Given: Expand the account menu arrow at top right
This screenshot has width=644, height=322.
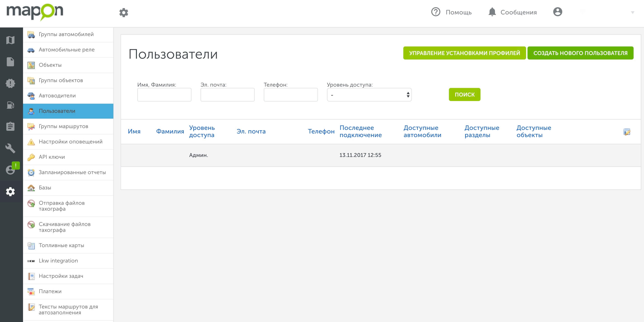Looking at the screenshot, I should 632,12.
